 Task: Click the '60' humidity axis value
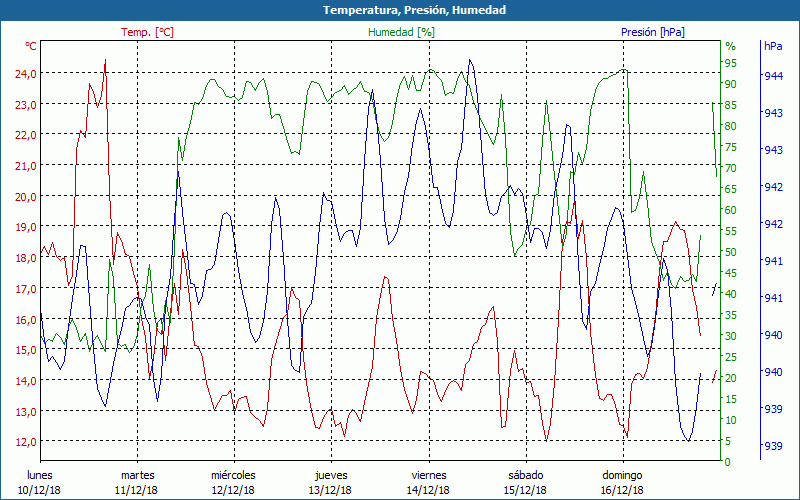coord(731,210)
